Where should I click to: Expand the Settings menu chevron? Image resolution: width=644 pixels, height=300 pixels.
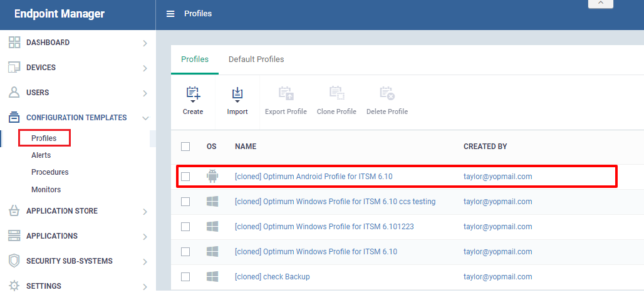click(145, 287)
